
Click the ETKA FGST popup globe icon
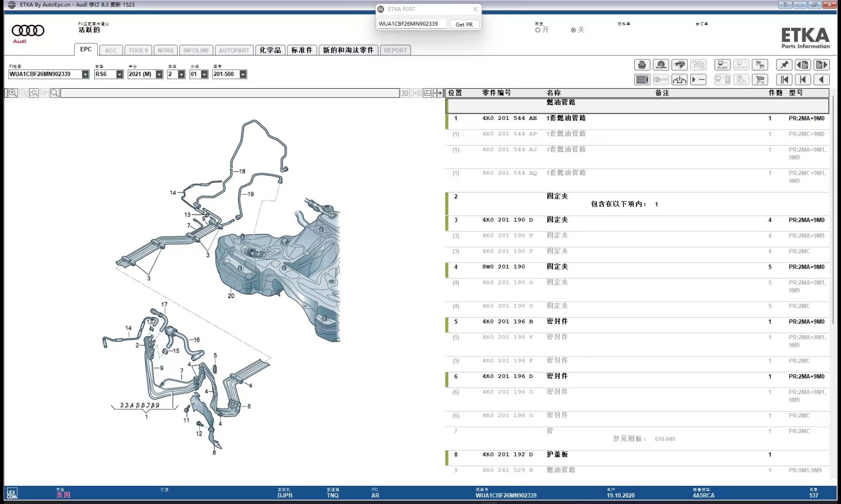tap(381, 9)
